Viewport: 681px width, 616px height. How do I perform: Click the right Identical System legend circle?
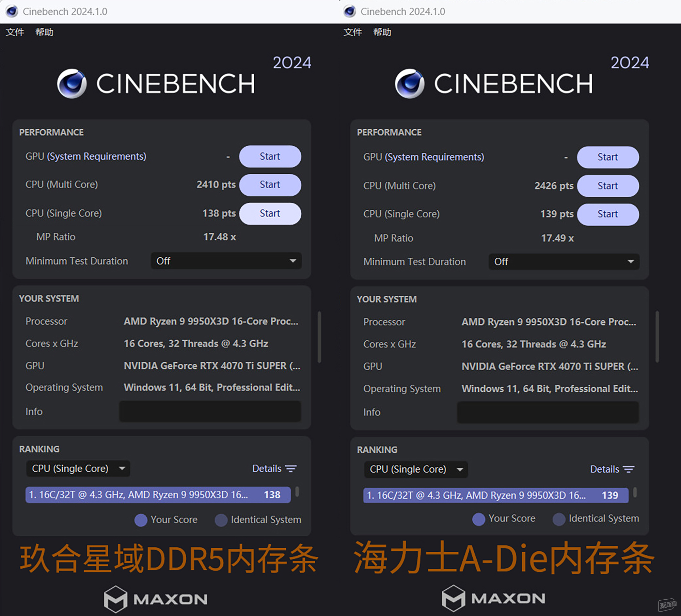click(x=559, y=519)
